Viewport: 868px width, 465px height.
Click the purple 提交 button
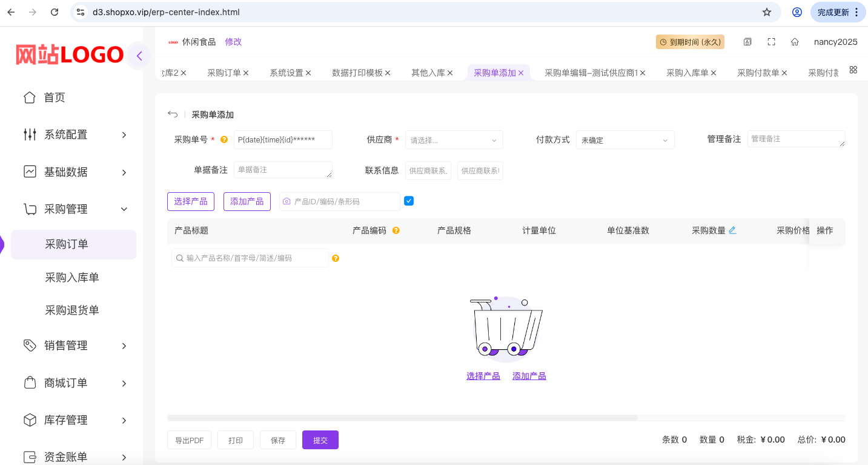(320, 440)
